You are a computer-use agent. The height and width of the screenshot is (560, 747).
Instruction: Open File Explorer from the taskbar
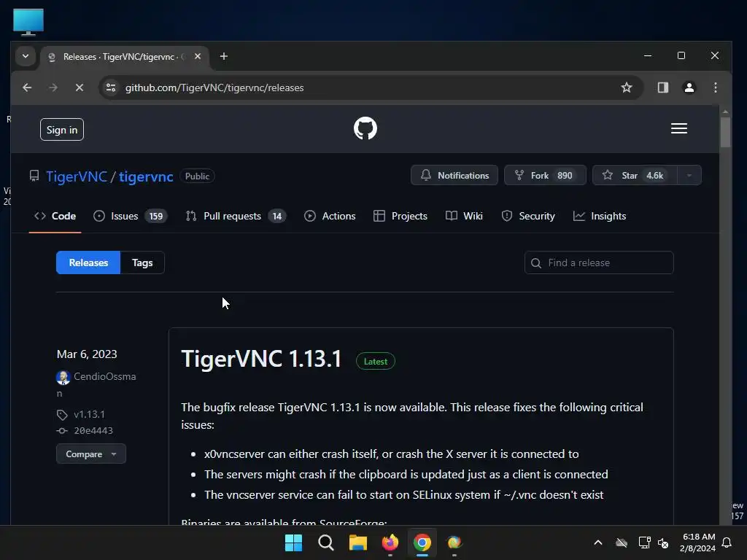tap(357, 542)
